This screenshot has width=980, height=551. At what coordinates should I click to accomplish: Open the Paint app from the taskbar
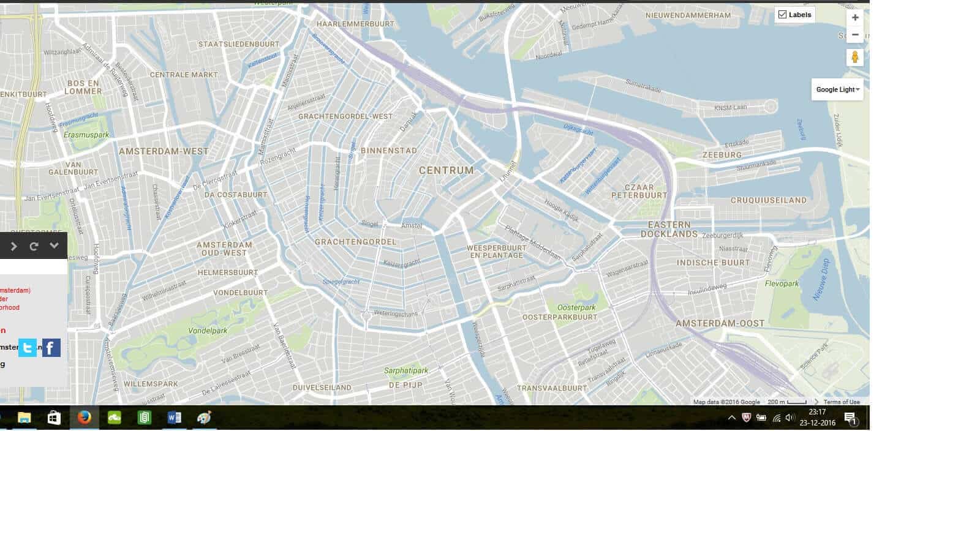tap(204, 418)
